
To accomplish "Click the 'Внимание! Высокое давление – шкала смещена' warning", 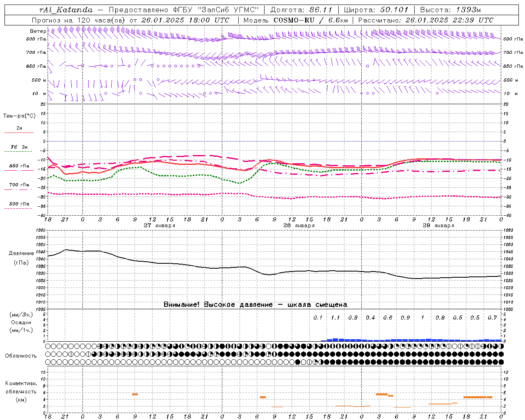I will tap(256, 305).
